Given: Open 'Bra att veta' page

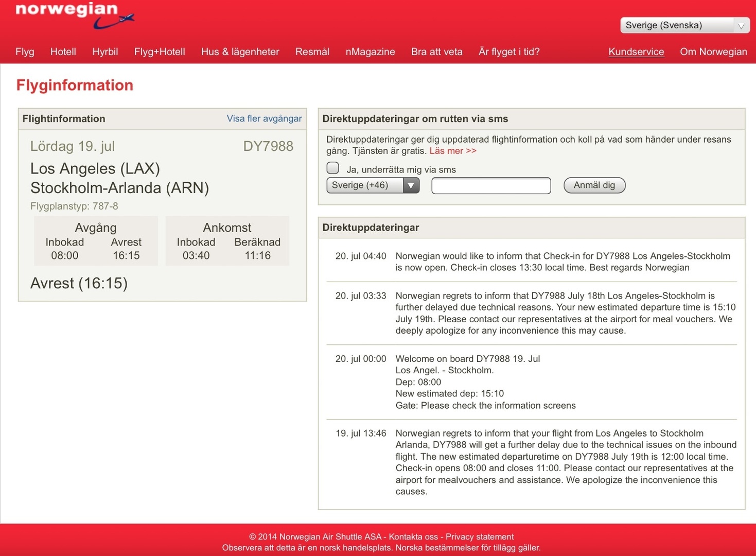Looking at the screenshot, I should 436,51.
